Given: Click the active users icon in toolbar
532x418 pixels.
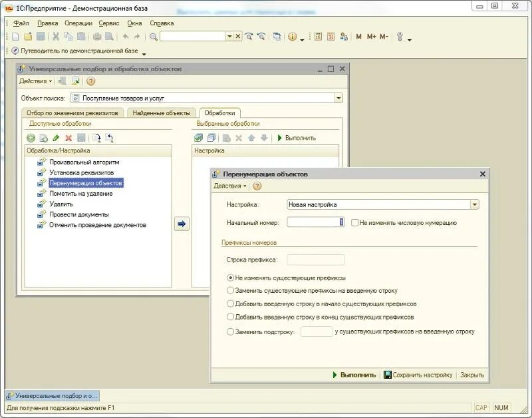Looking at the screenshot, I should click(344, 37).
